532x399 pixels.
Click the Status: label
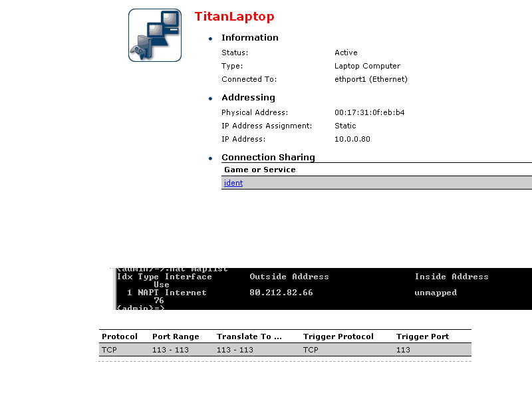pos(235,53)
